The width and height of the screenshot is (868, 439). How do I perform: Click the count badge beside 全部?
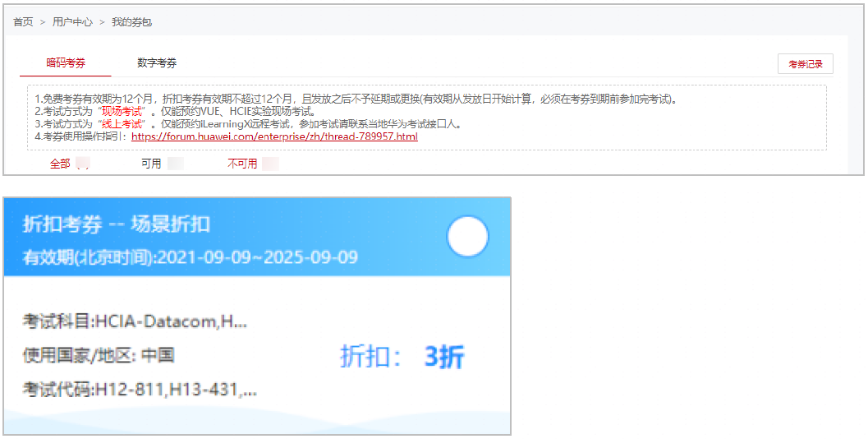(82, 164)
